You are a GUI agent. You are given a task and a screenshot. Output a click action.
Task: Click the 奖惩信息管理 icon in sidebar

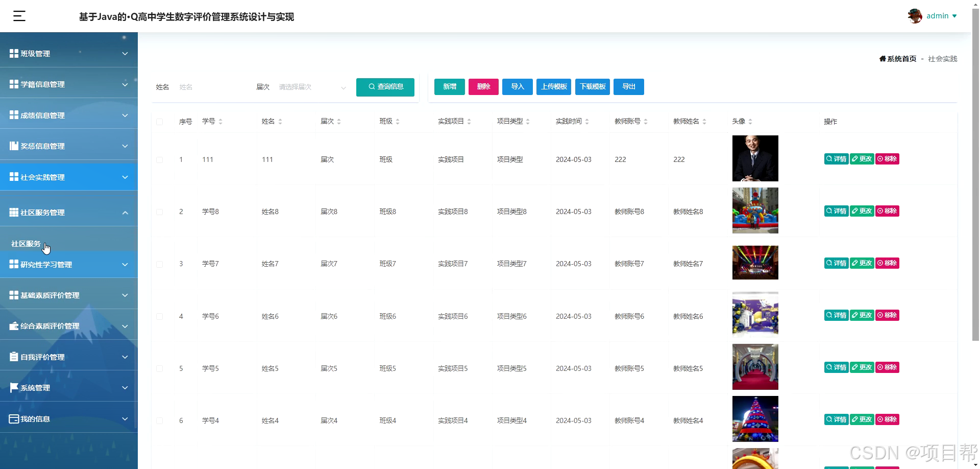tap(14, 146)
